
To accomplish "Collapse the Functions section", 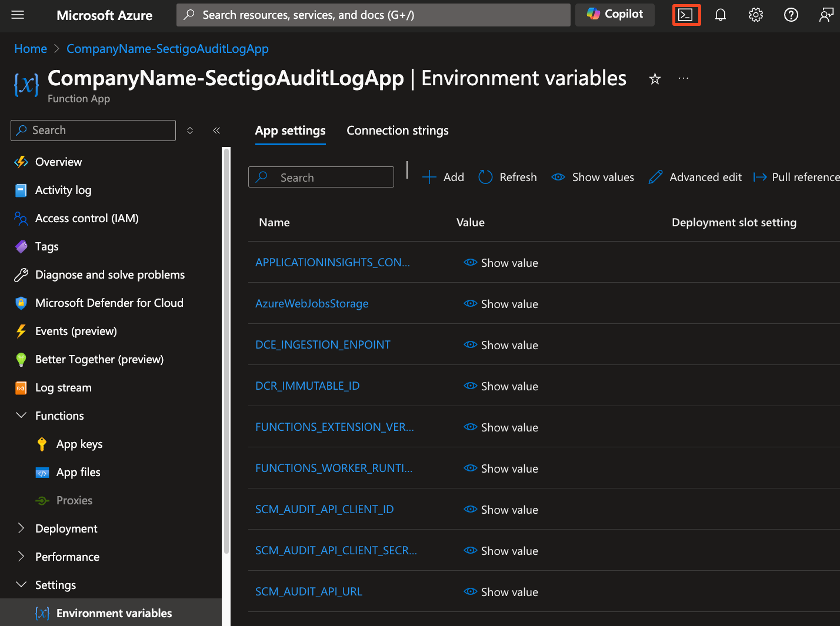I will [x=21, y=416].
